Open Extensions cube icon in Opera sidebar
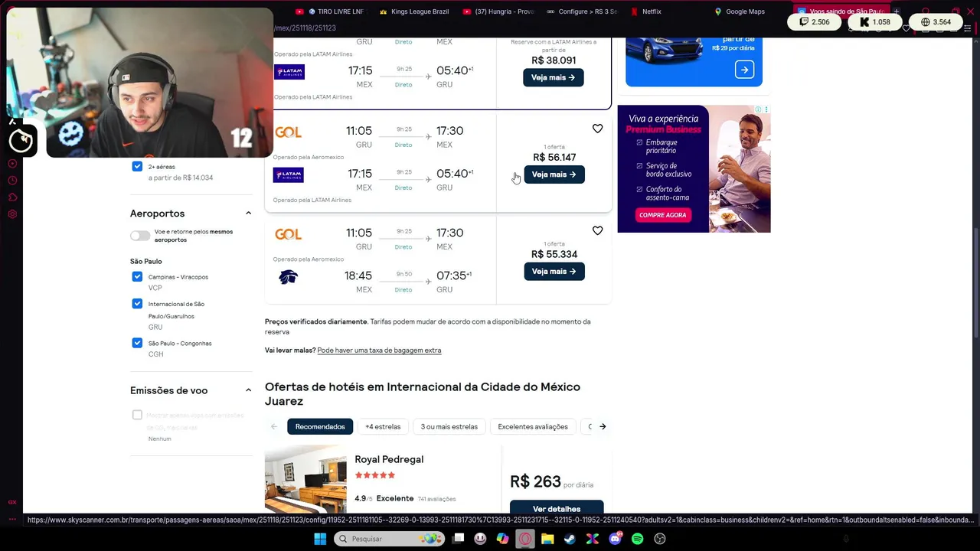This screenshot has height=551, width=980. [x=12, y=197]
